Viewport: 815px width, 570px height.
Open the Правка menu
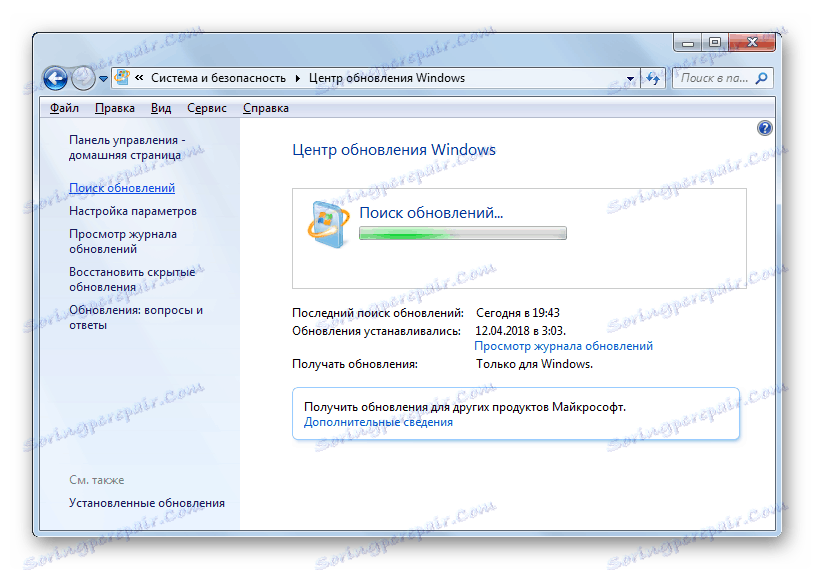click(115, 108)
